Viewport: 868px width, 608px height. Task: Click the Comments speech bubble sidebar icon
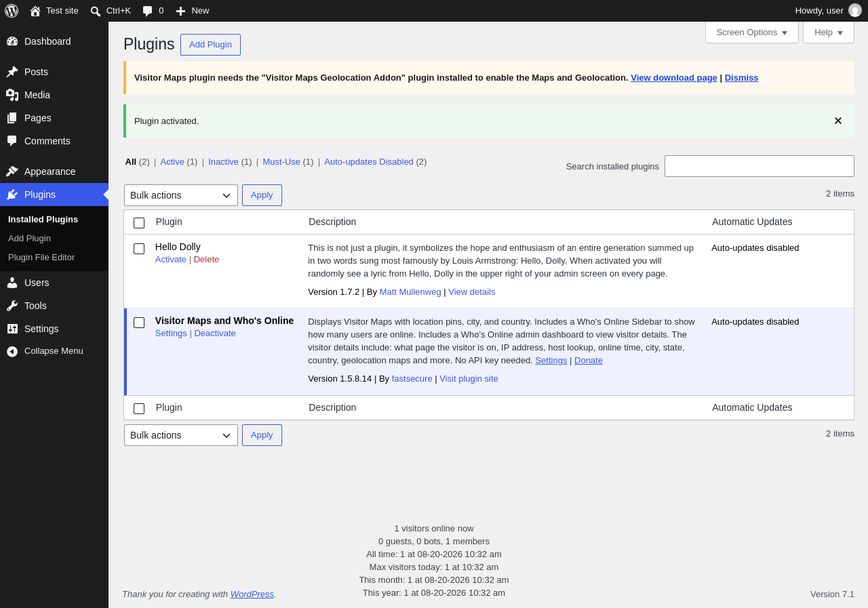pos(12,141)
